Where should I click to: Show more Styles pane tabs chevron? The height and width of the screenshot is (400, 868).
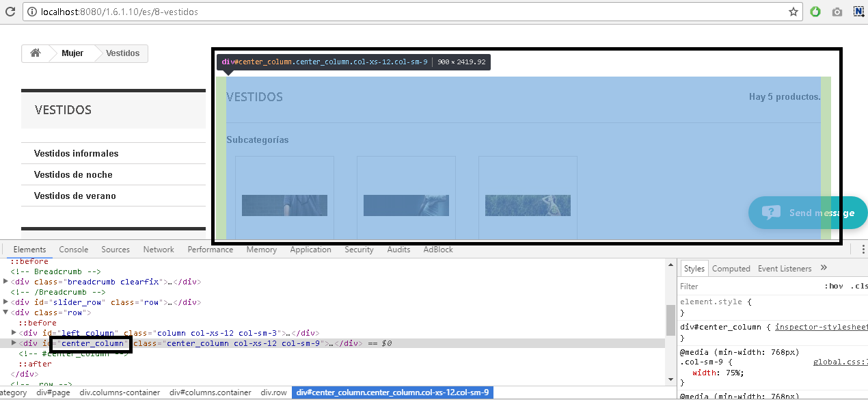coord(824,268)
